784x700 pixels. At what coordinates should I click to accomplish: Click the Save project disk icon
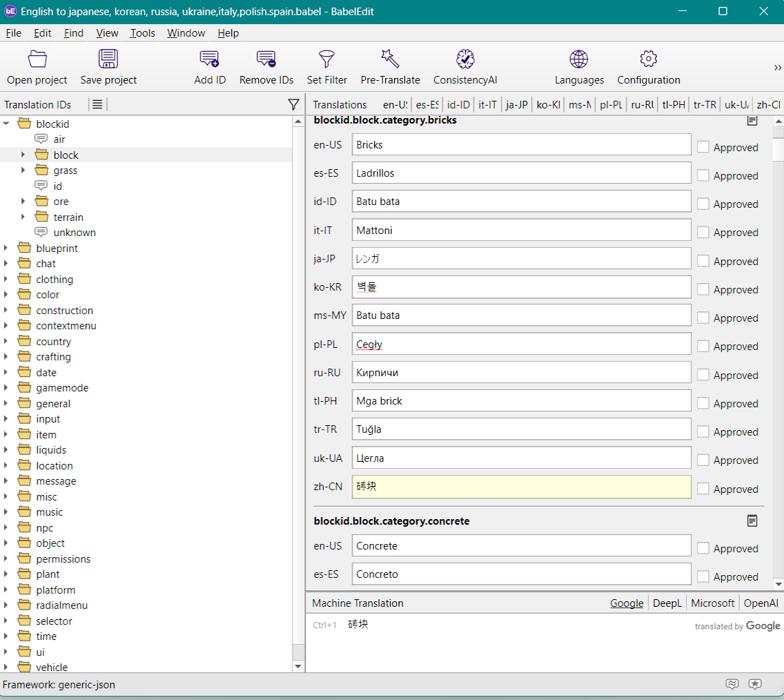click(x=108, y=59)
